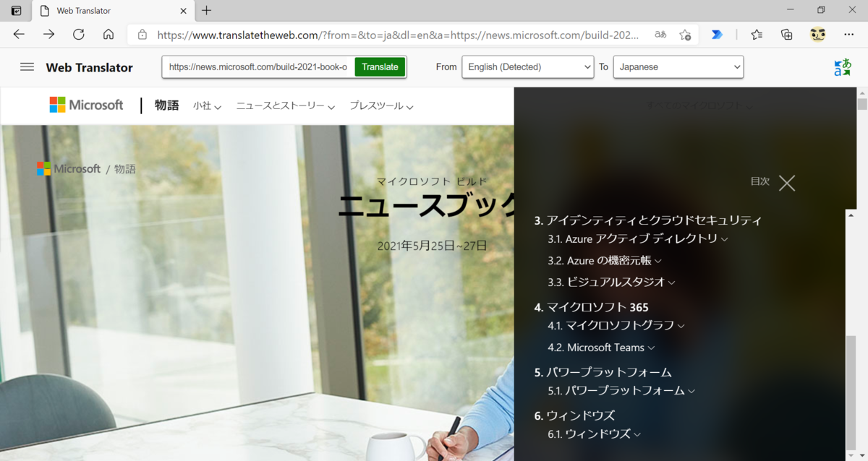Add this page to favorites
868x461 pixels.
pyautogui.click(x=685, y=35)
